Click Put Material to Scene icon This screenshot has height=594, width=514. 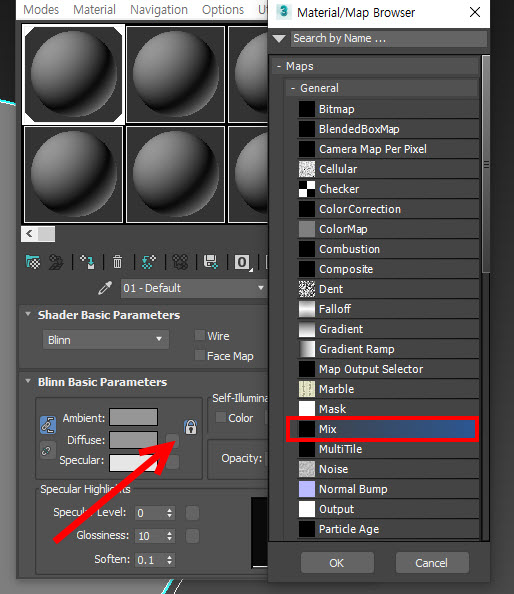pyautogui.click(x=56, y=262)
